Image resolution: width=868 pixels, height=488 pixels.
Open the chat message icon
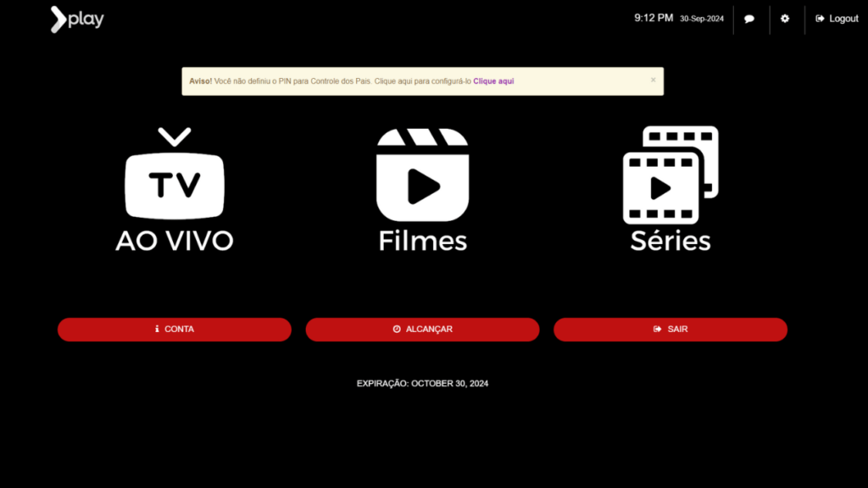(749, 19)
